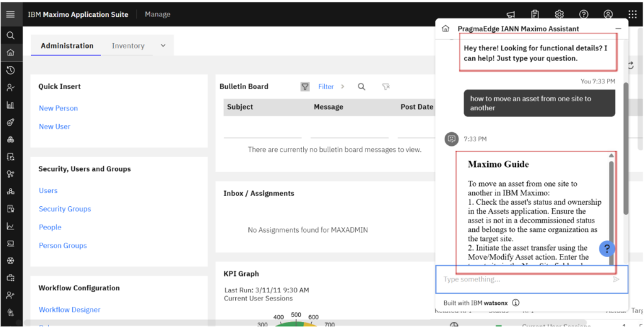
Task: Click the Bulletin Board search magnifier icon
Action: 362,87
